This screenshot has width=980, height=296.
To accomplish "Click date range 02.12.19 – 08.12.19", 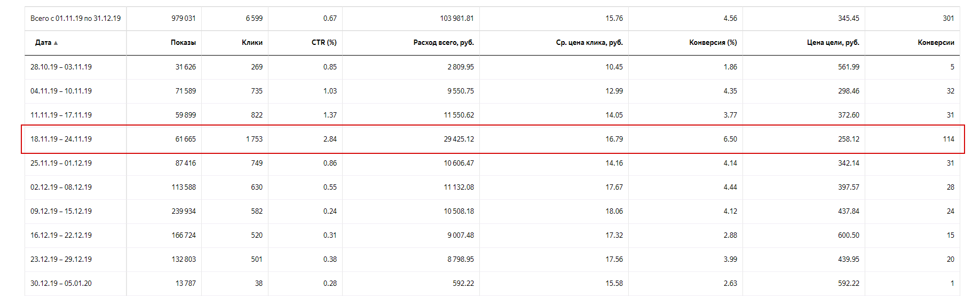I will [x=61, y=188].
